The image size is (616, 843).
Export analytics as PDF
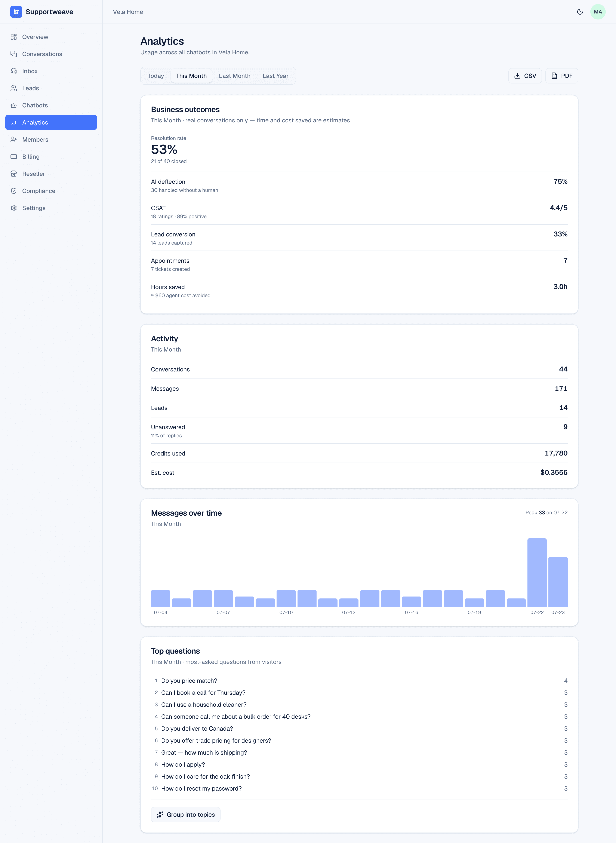561,76
